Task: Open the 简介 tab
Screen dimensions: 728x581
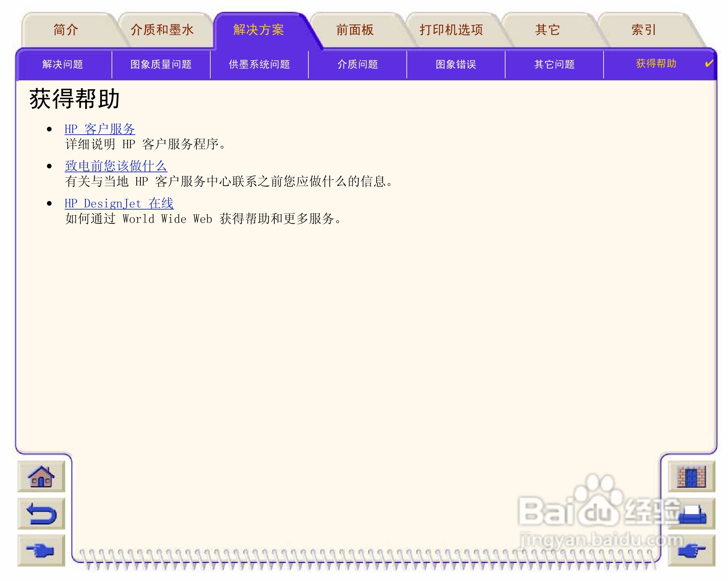Action: [x=66, y=30]
